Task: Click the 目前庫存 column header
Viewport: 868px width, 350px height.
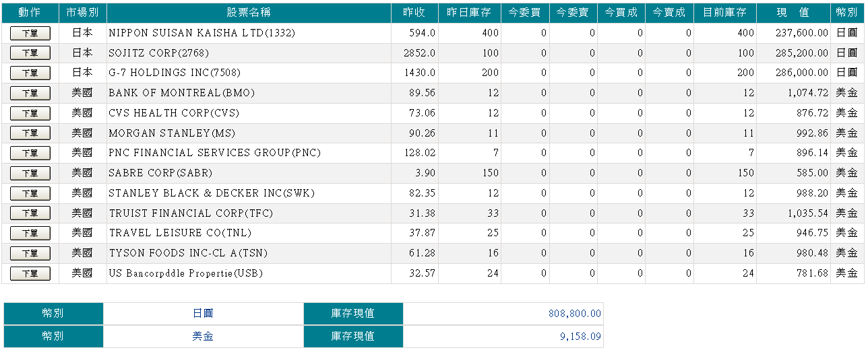Action: pos(724,13)
